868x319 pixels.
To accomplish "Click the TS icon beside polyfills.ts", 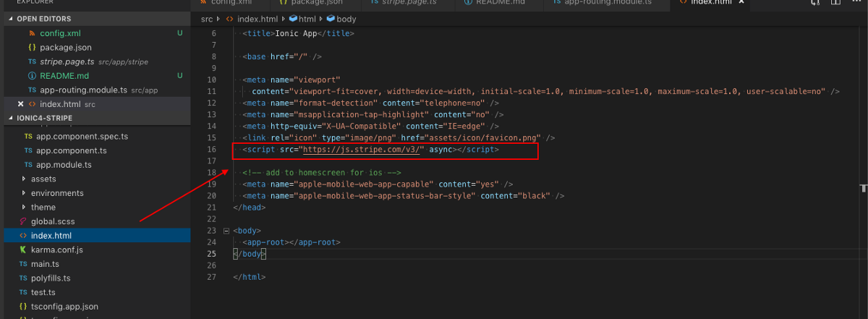I will (x=23, y=278).
